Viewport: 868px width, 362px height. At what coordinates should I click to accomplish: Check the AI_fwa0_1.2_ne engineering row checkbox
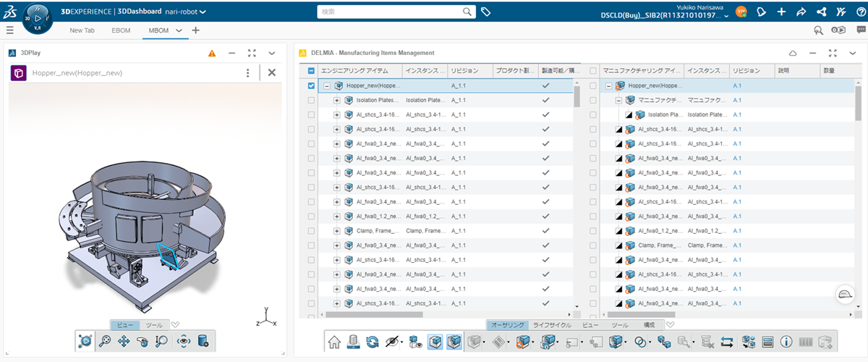coord(311,216)
